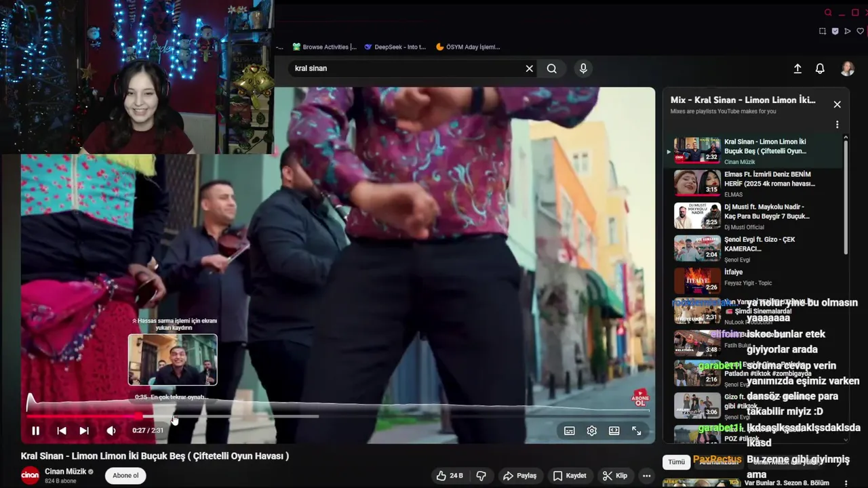The height and width of the screenshot is (488, 868).
Task: Click the browser snapshot icon
Action: point(823,31)
